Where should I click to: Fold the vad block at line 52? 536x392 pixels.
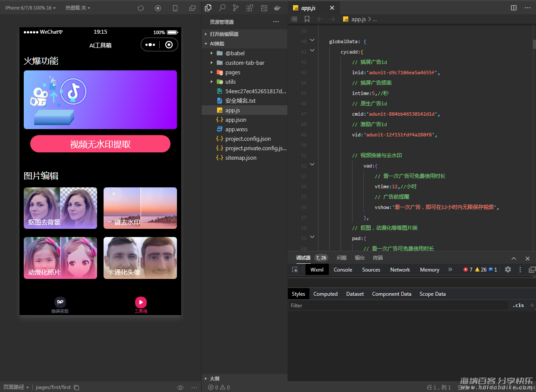(312, 164)
